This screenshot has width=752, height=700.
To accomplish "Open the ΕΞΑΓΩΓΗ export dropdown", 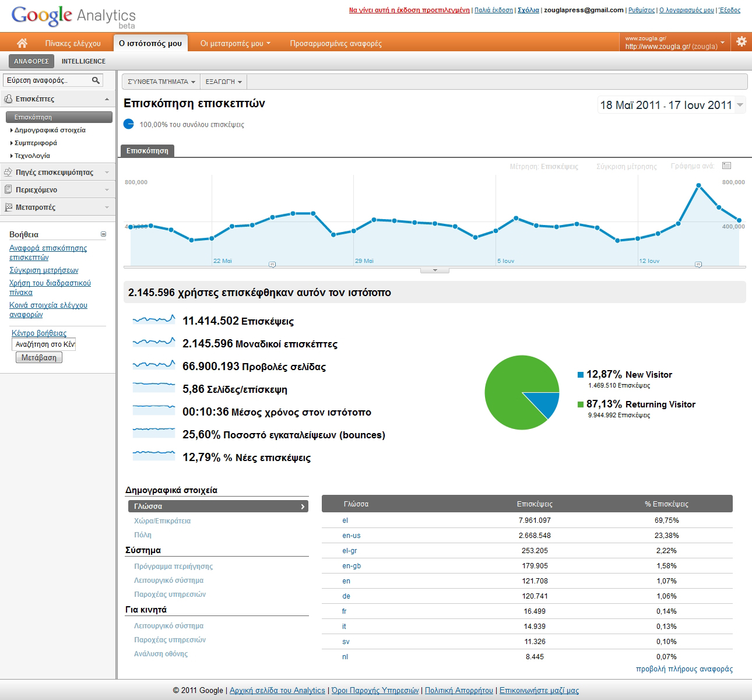I will [x=223, y=82].
